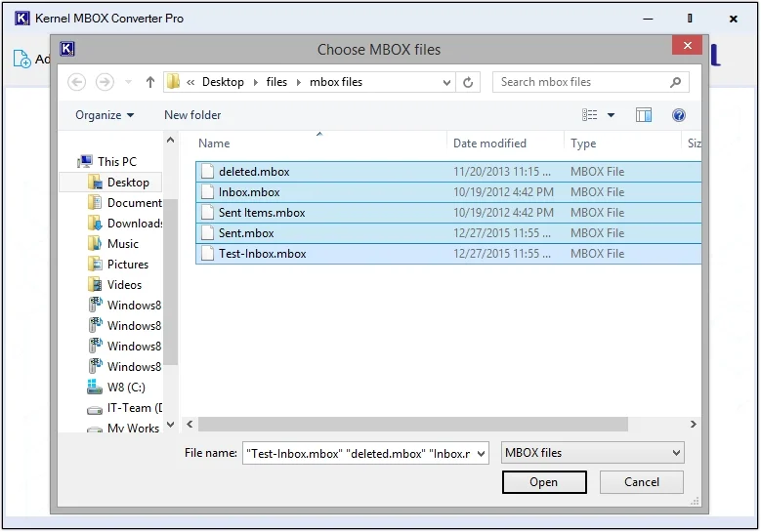761x532 pixels.
Task: Open the recent locations dropdown arrow
Action: coord(128,82)
